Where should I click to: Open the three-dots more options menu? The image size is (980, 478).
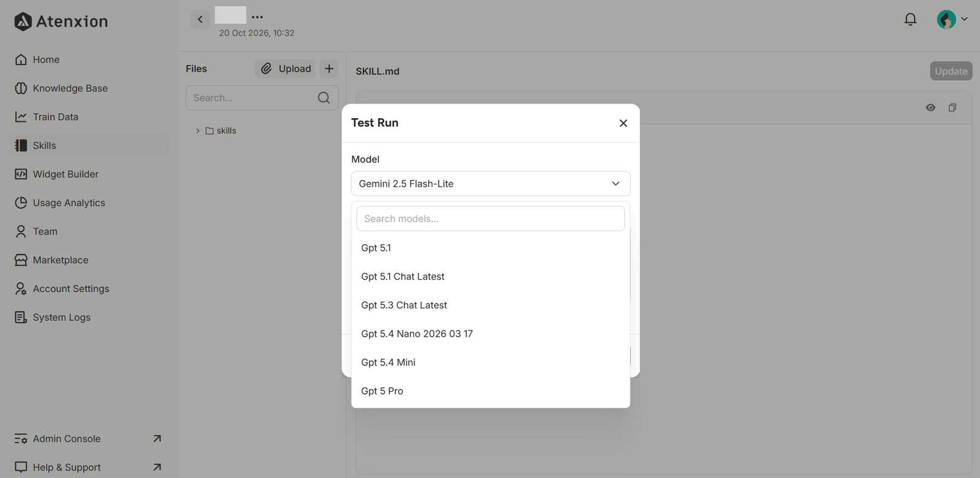coord(257,17)
